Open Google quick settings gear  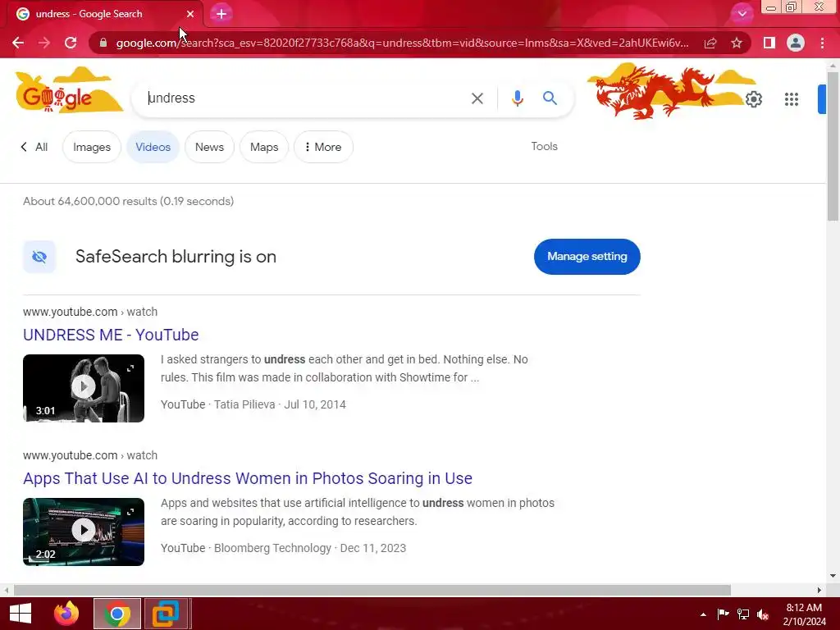(754, 99)
